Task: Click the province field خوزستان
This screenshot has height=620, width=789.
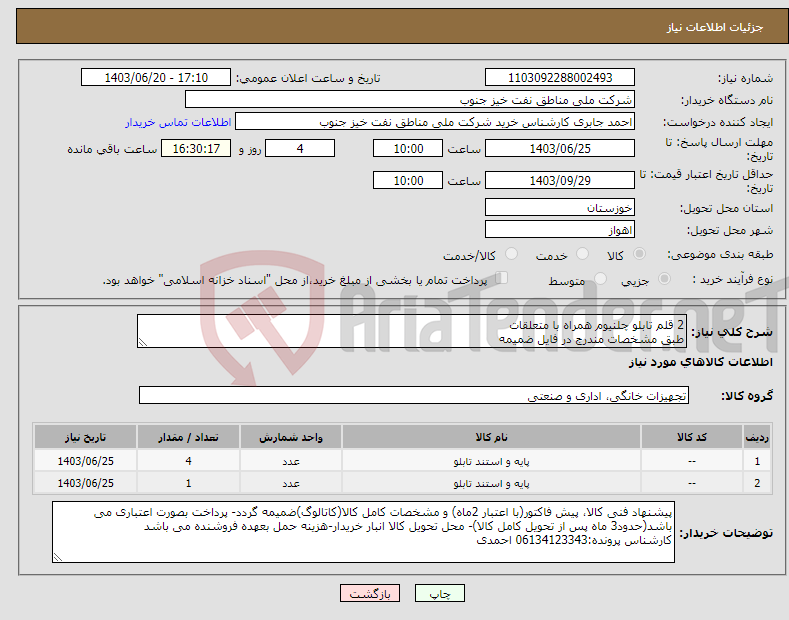Action: pyautogui.click(x=560, y=207)
